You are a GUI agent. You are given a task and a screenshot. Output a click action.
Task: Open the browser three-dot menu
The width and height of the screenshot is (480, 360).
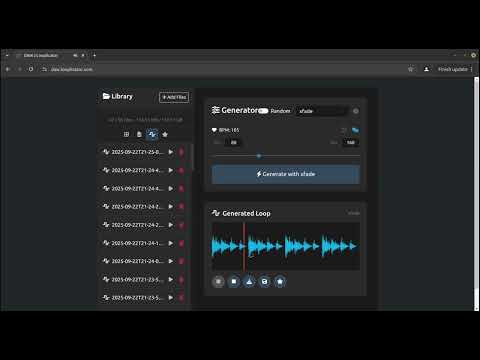(471, 69)
